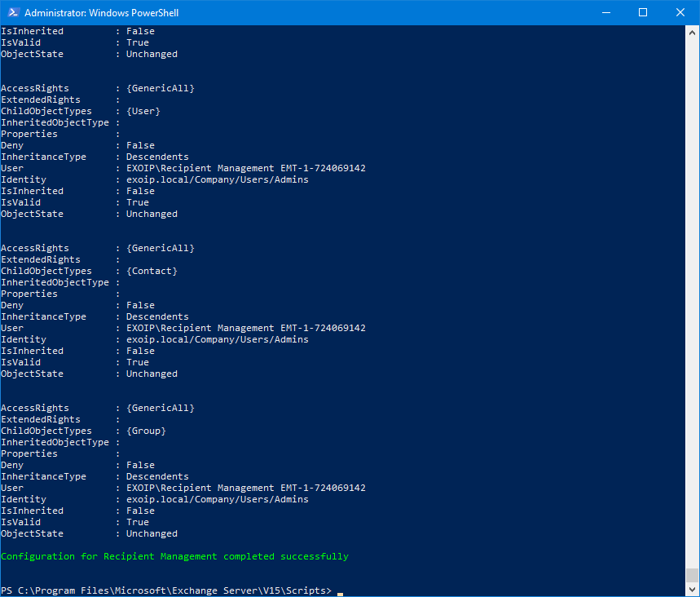Screen dimensions: 700x597
Task: Click the green 'completed successfully' message
Action: pos(174,556)
